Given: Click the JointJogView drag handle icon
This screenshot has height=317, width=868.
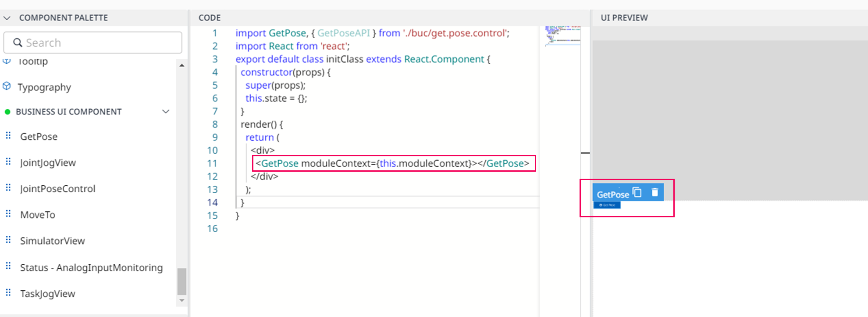Looking at the screenshot, I should pyautogui.click(x=8, y=162).
